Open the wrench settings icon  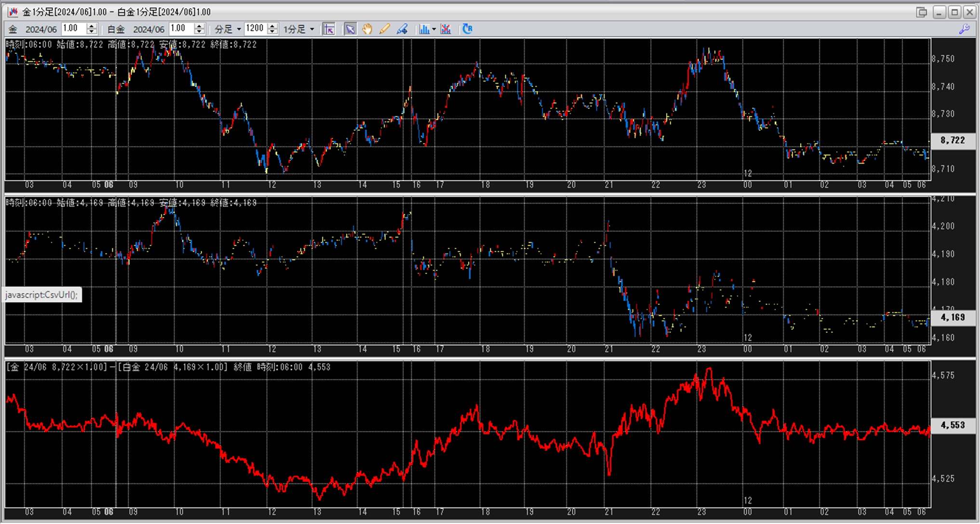pos(964,29)
